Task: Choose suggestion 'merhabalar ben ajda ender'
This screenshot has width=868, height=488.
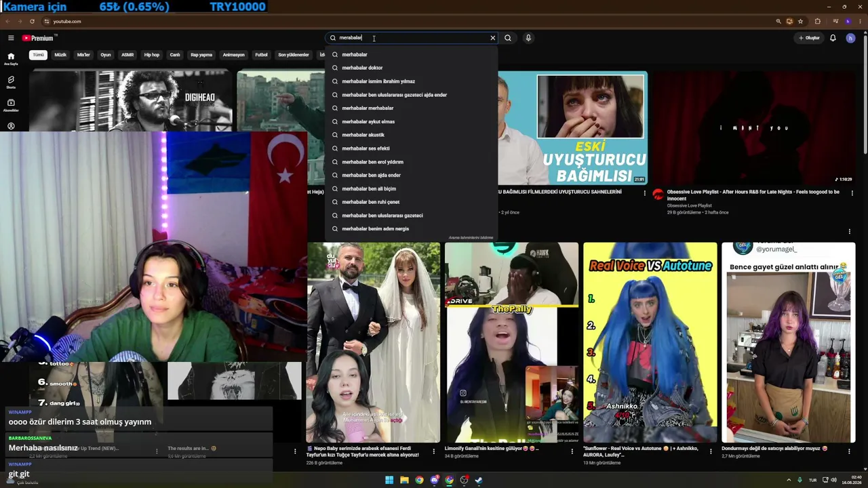Action: 411,175
